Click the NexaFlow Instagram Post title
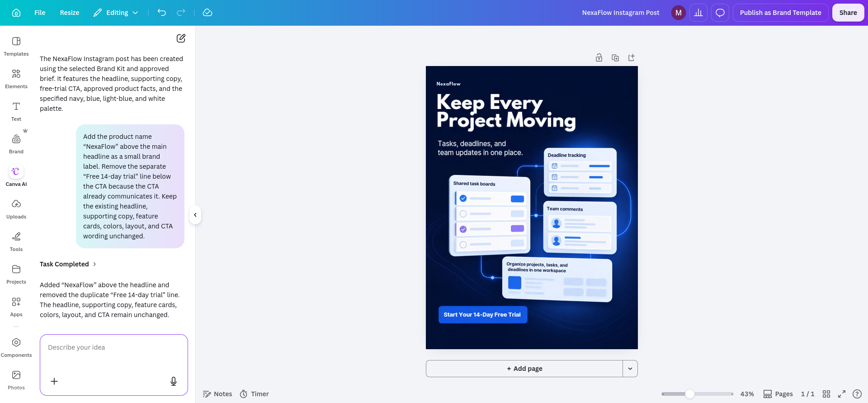Screen dimensions: 868x403 point(621,13)
